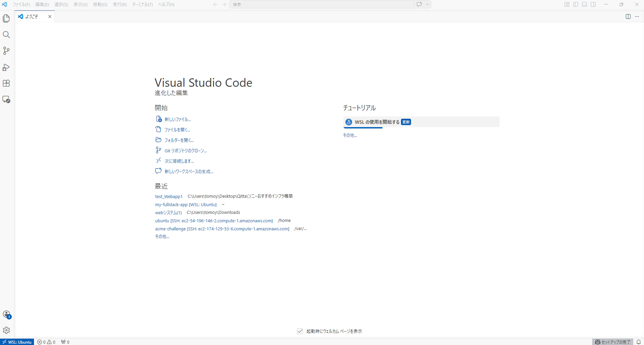Viewport: 644px width, 345px height.
Task: Open recent acme-challenge SSH entry
Action: pos(222,229)
